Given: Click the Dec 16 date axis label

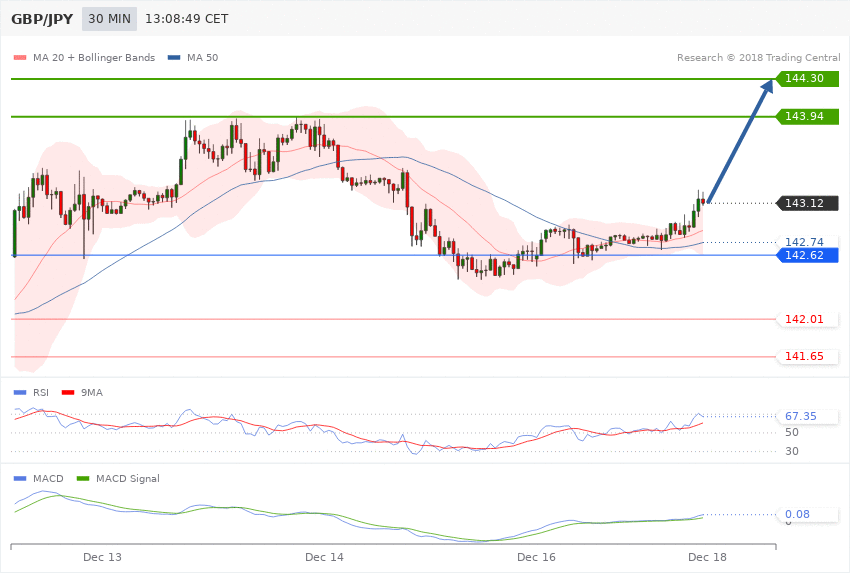Looking at the screenshot, I should tap(536, 557).
